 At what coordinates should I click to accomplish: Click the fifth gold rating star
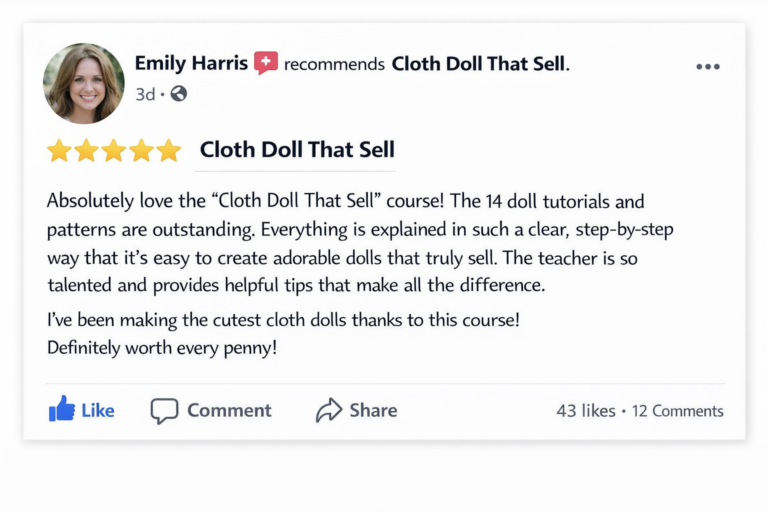click(x=169, y=150)
